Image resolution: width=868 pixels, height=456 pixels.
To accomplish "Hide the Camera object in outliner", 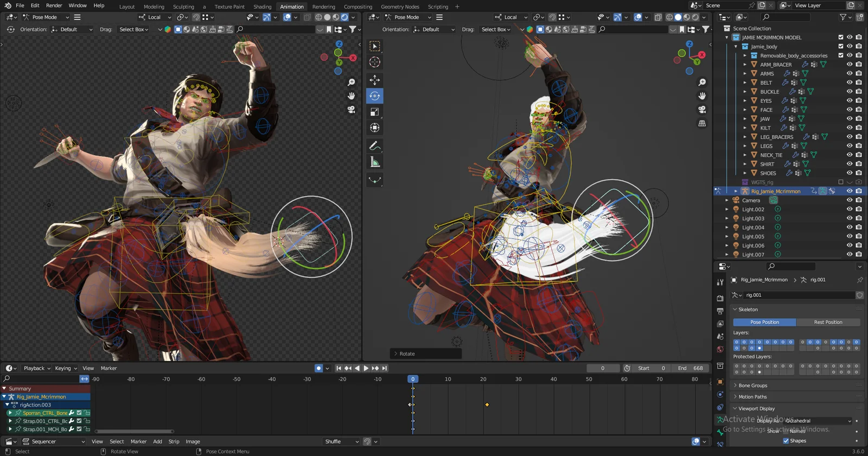I will 850,200.
